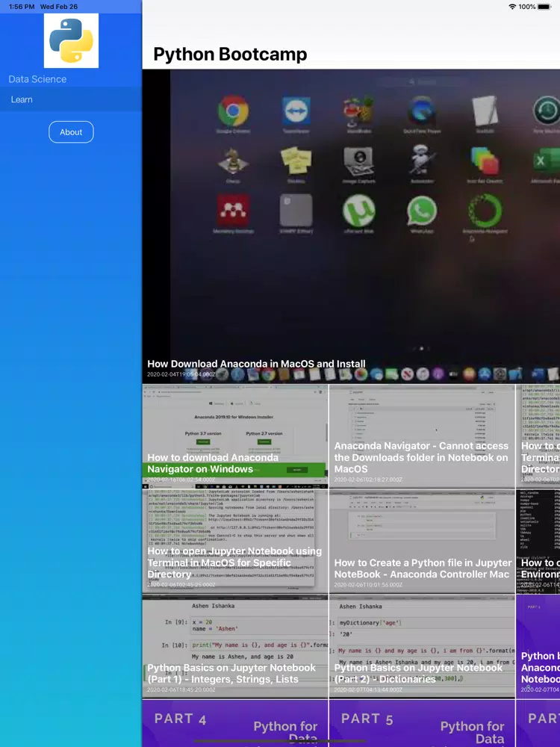Screen dimensions: 560x747
Task: Tap the Wi-Fi status icon
Action: point(512,7)
